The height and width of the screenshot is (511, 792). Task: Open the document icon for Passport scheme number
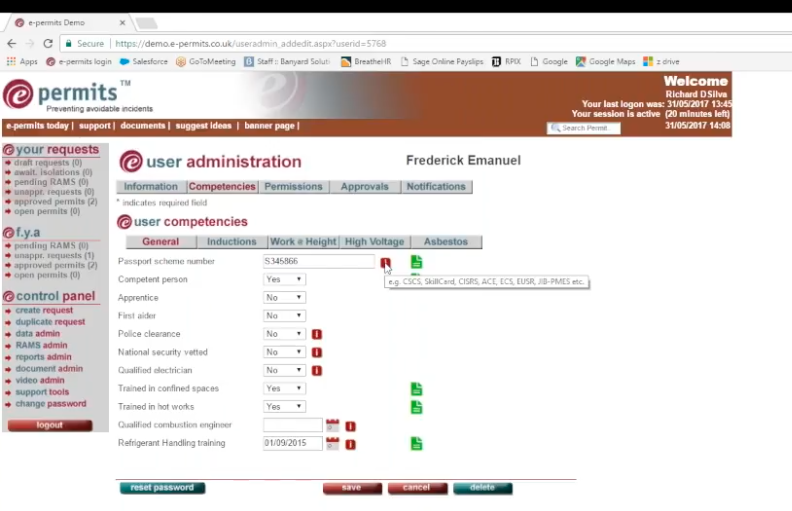coord(416,262)
